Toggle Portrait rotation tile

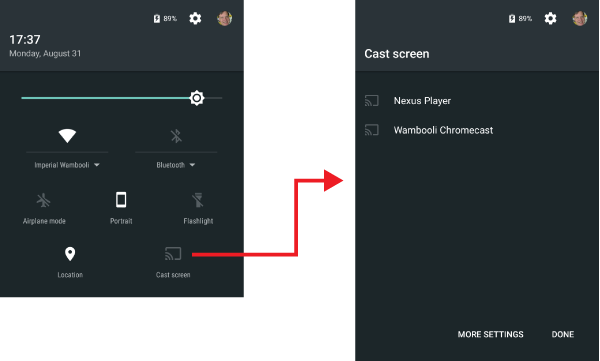(121, 208)
